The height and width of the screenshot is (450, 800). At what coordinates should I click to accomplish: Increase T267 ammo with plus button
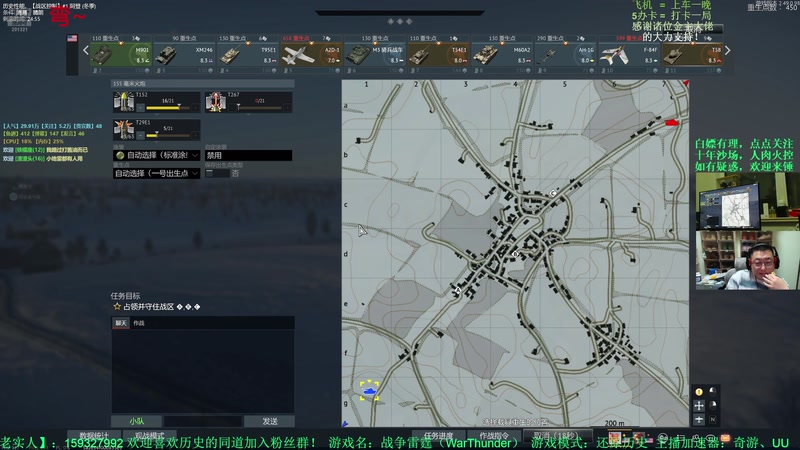pyautogui.click(x=287, y=108)
